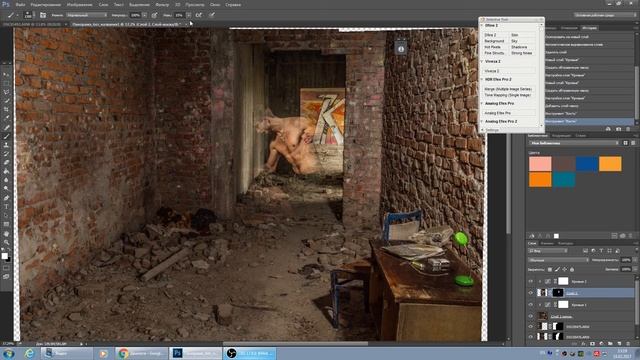
Task: Click the Curves 2 layer mask thumbnail
Action: [x=563, y=281]
